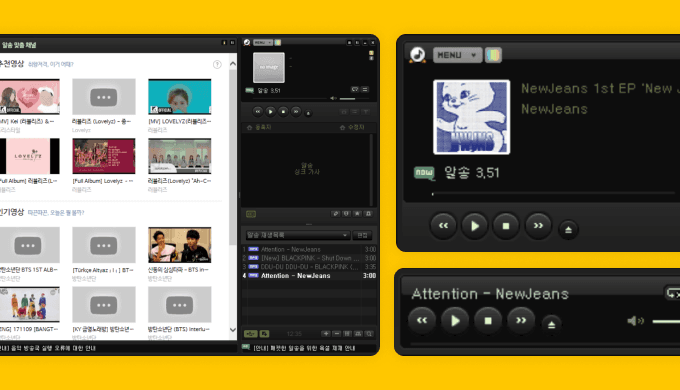Select the BLACKPINK Shut Down playlist entry

(x=309, y=258)
